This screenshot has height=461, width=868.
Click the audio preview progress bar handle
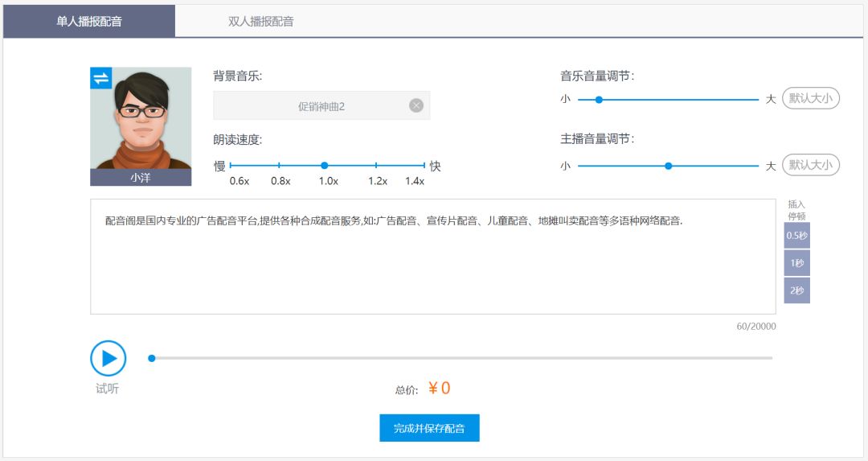(x=152, y=358)
